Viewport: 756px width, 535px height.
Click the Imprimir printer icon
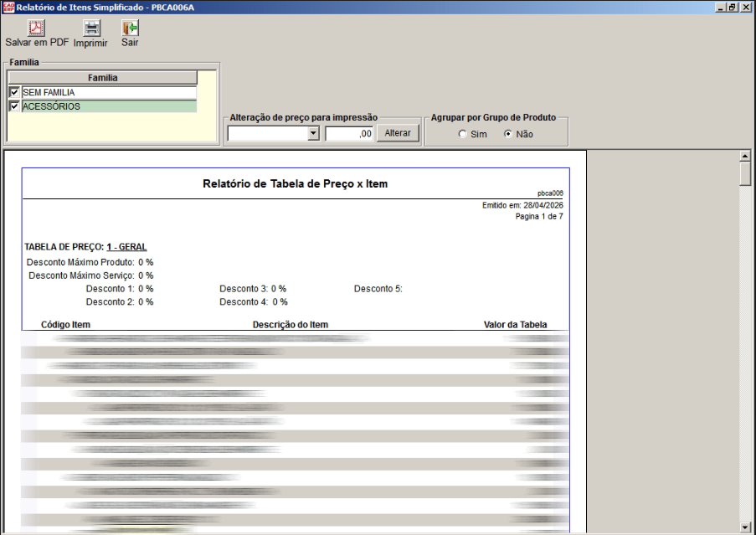(x=91, y=28)
